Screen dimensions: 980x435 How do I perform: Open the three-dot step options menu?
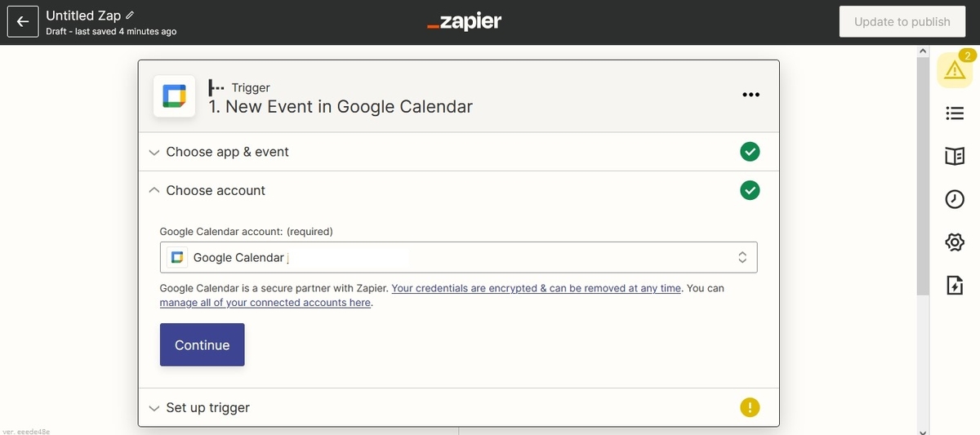(x=751, y=95)
